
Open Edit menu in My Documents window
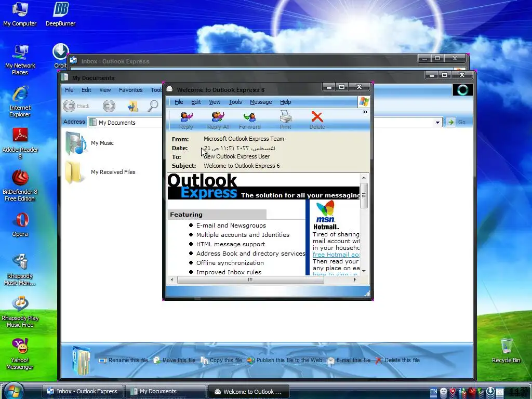pos(86,90)
